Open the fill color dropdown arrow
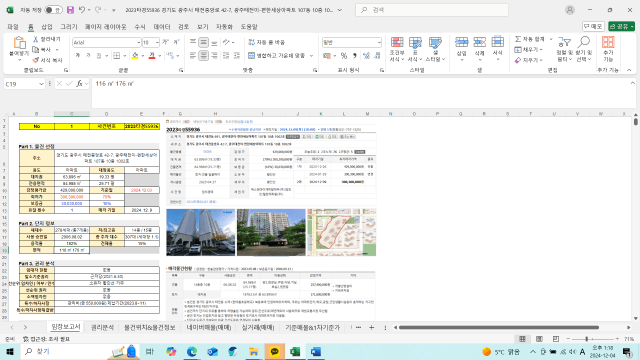Image resolution: width=640 pixels, height=360 pixels. point(142,56)
